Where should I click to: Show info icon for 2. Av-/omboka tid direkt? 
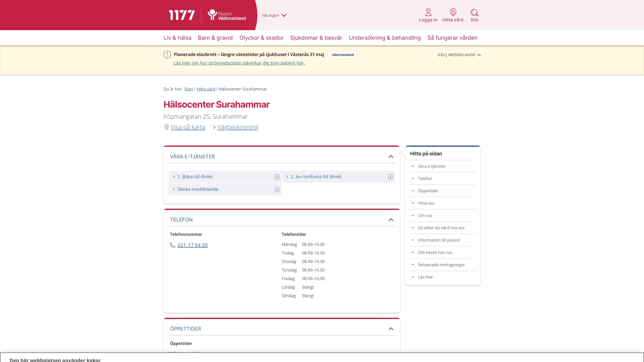tap(390, 177)
